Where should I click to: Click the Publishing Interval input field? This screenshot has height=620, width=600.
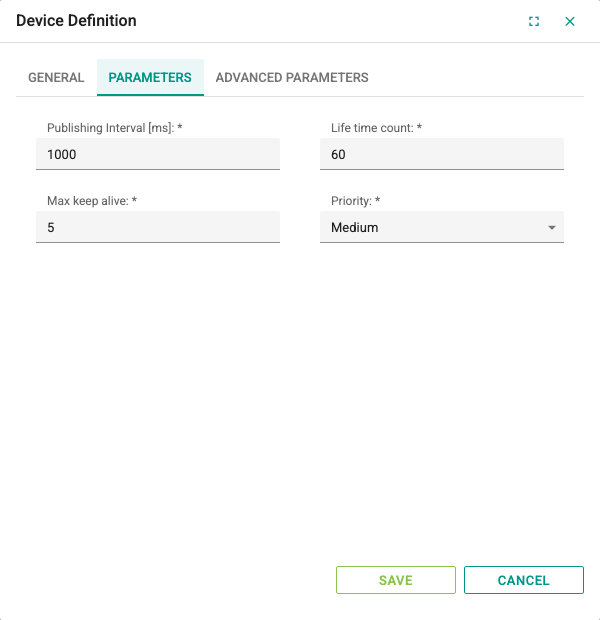pos(158,154)
